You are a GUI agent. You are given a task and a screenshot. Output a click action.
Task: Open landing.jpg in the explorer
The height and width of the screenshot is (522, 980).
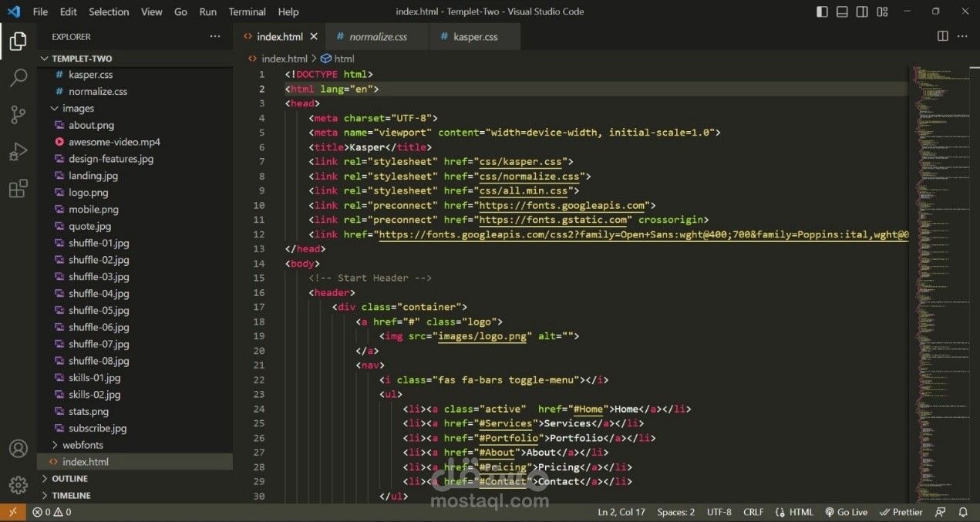coord(135,176)
